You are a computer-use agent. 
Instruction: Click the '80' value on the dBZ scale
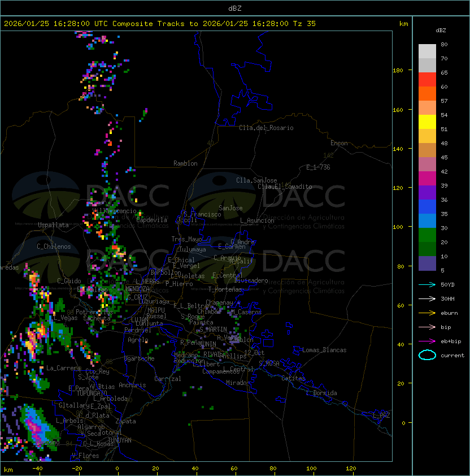point(444,44)
